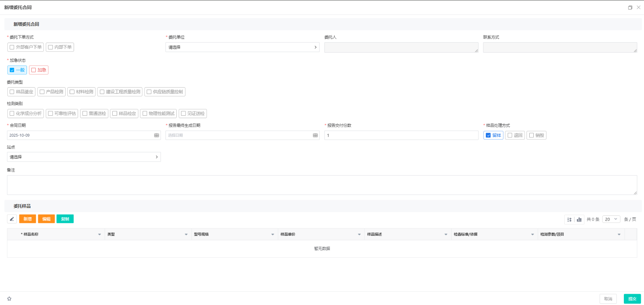Check the 内部下单 option
Viewport: 644px width, 305px height.
pos(60,47)
